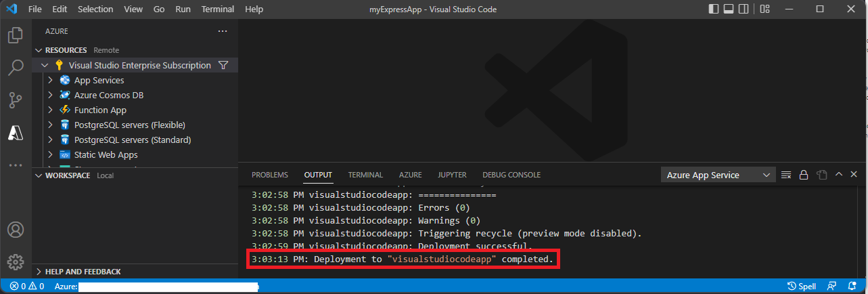Click "visualstudiocodeapp" in deployment completed line

pos(442,259)
